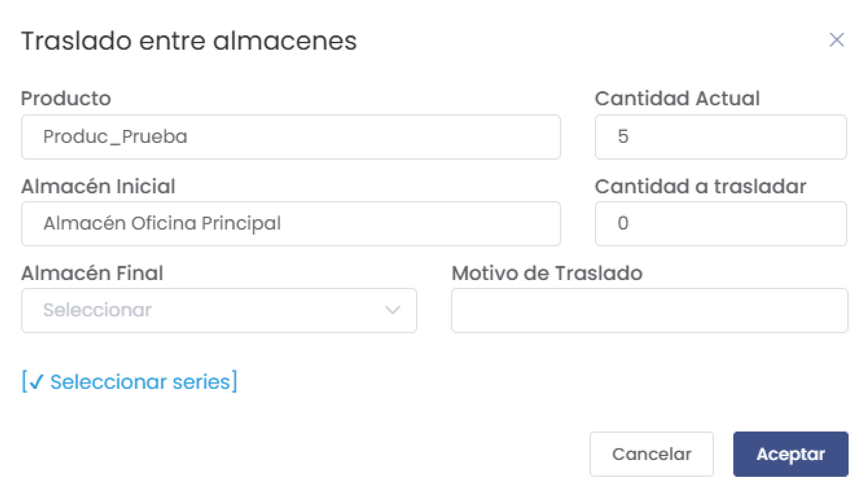The height and width of the screenshot is (504, 868).
Task: Expand the Seleccionar warehouse list
Action: (x=216, y=310)
